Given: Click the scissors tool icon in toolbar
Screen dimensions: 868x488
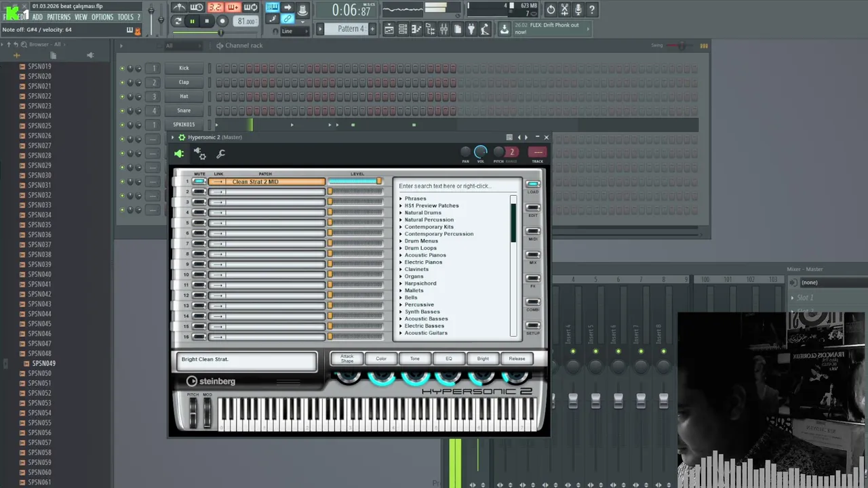Looking at the screenshot, I should [564, 9].
